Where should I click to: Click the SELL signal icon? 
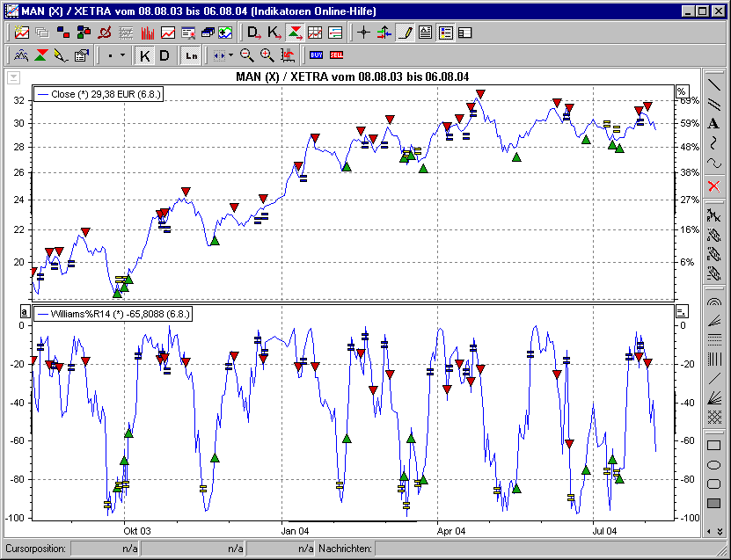pyautogui.click(x=337, y=55)
